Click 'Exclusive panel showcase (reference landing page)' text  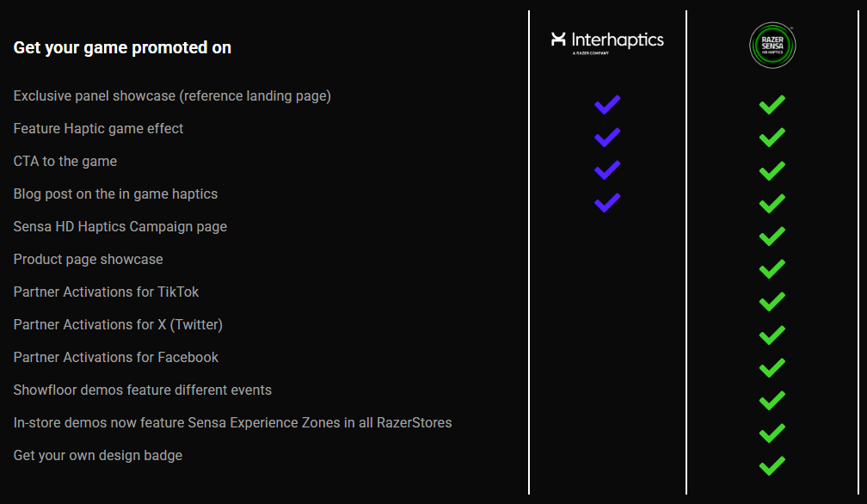(x=172, y=96)
